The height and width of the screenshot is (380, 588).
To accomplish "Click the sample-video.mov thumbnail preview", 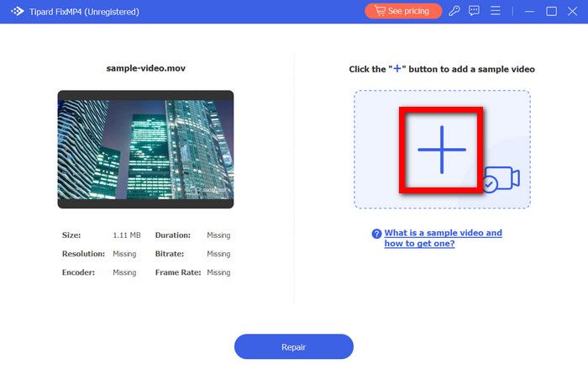I will (145, 150).
